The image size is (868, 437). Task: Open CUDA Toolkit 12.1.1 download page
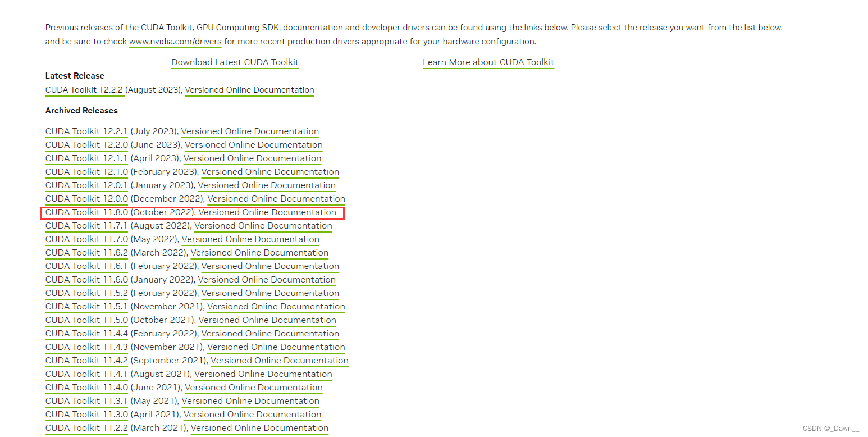coord(86,158)
